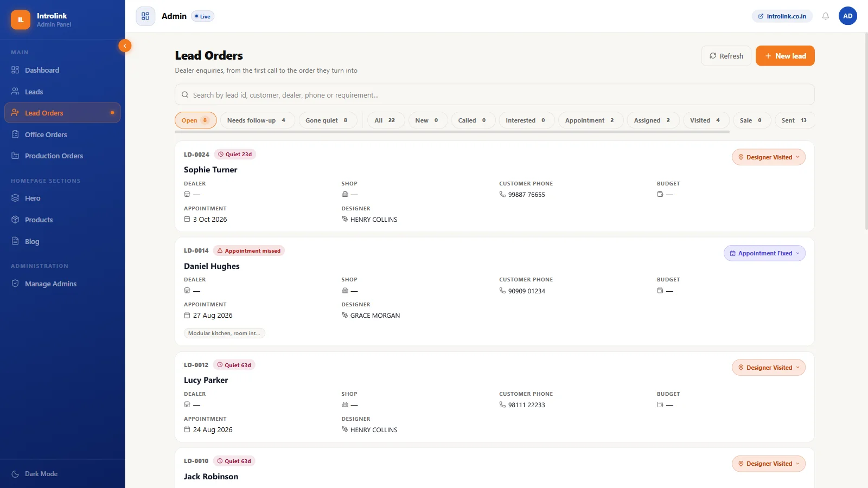This screenshot has height=488, width=868.
Task: Select the Needs follow-up filter
Action: click(257, 120)
